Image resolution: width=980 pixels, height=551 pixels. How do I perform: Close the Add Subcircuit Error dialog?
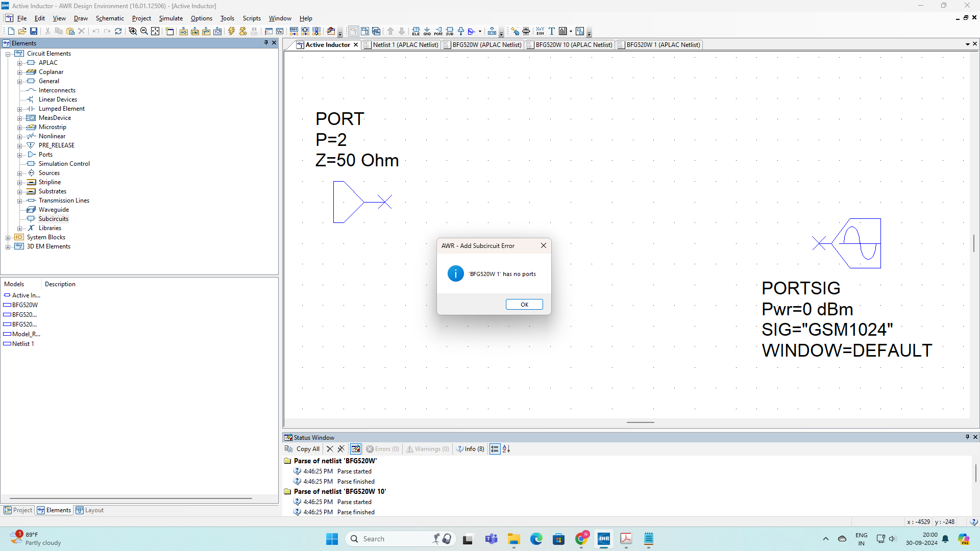544,245
